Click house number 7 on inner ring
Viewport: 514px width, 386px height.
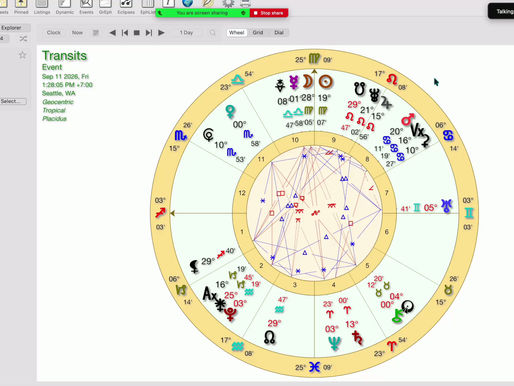pos(387,193)
